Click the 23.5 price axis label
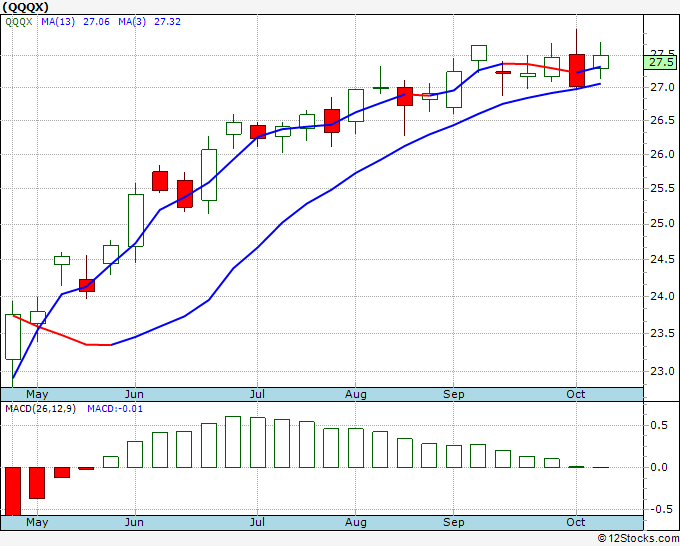680x546 pixels. pos(662,333)
